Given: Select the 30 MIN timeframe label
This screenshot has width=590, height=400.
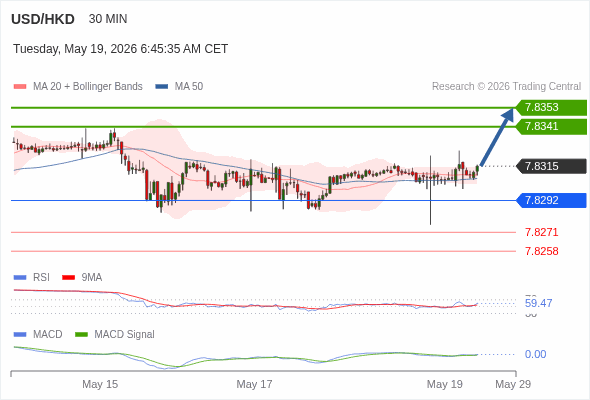Looking at the screenshot, I should [x=108, y=19].
